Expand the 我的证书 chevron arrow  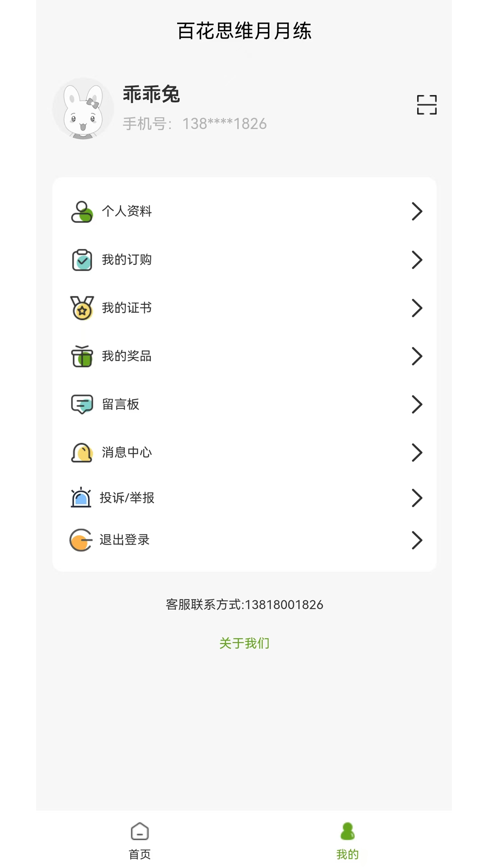(417, 308)
